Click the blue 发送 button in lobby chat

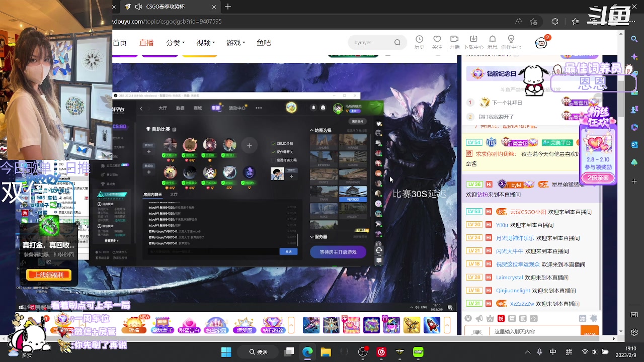click(289, 251)
